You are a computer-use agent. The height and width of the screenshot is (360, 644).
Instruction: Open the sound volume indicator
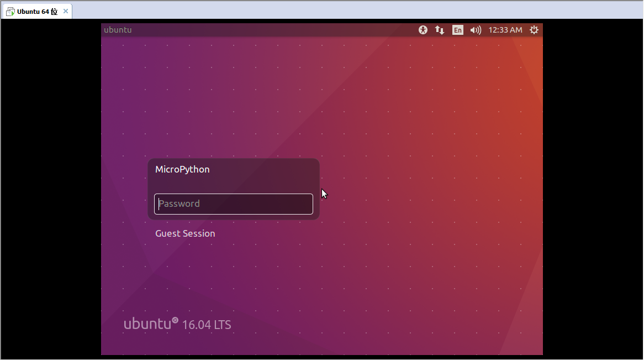point(476,30)
